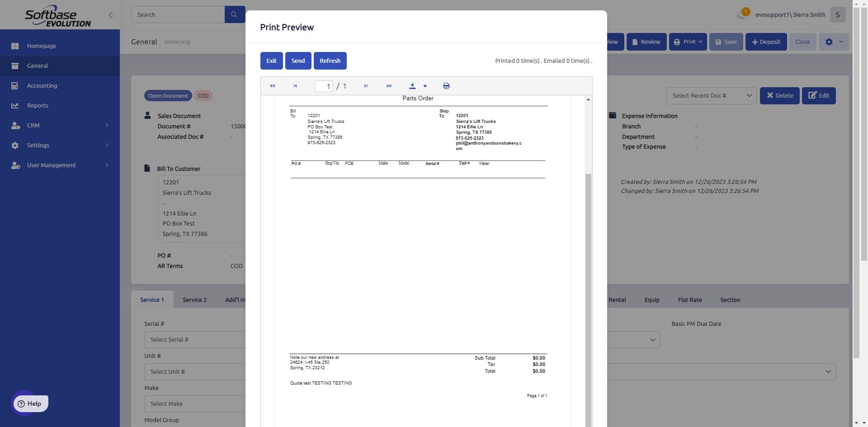
Task: Click the download document icon
Action: pos(412,86)
